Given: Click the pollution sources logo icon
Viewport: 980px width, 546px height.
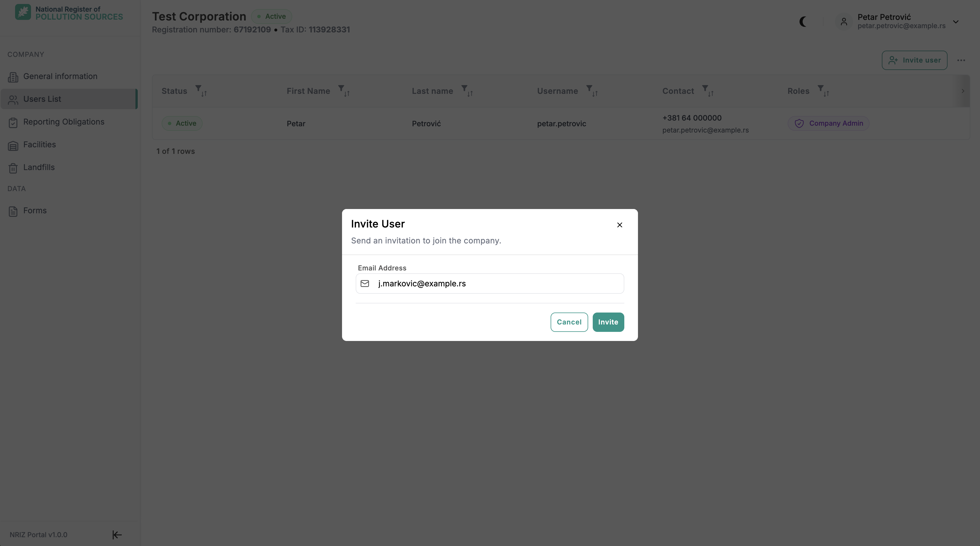Looking at the screenshot, I should [23, 12].
